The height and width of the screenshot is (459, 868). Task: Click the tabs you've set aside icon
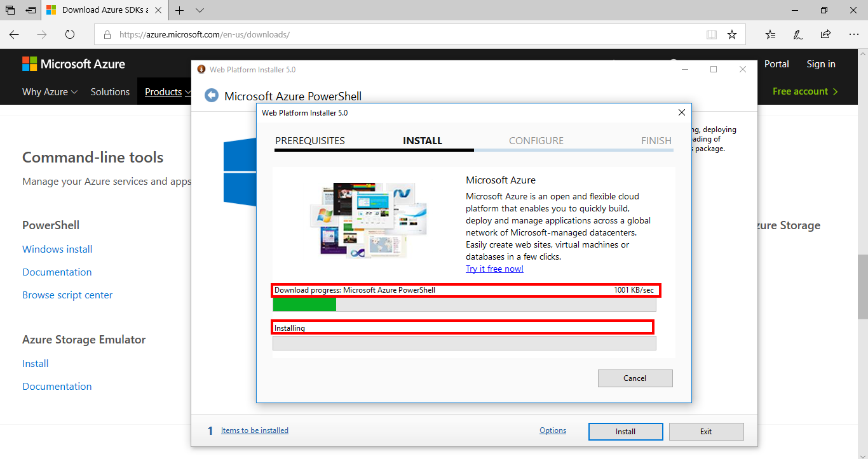[x=10, y=10]
